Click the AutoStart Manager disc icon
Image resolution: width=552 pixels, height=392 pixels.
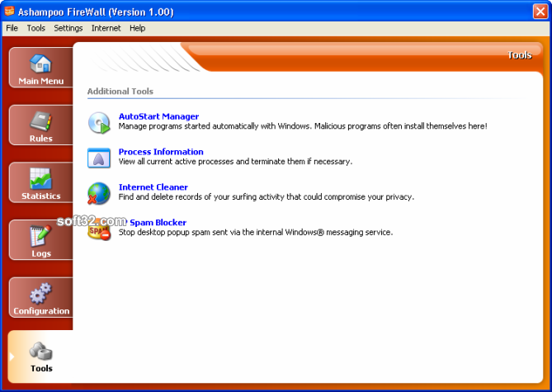[99, 123]
